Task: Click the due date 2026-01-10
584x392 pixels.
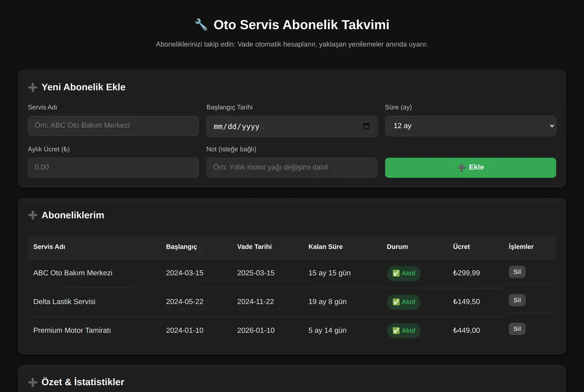Action: 256,330
